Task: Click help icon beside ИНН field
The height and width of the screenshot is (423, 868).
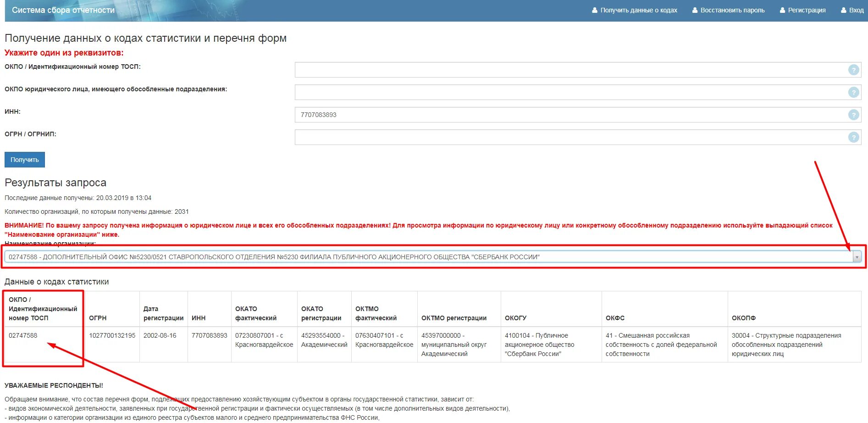Action: click(853, 115)
